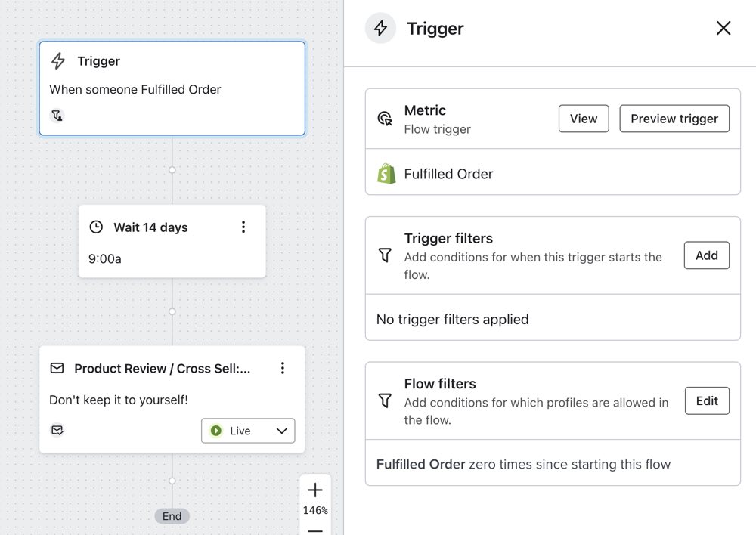Click the lightning bolt icon on the Trigger node
The image size is (756, 535).
click(58, 61)
